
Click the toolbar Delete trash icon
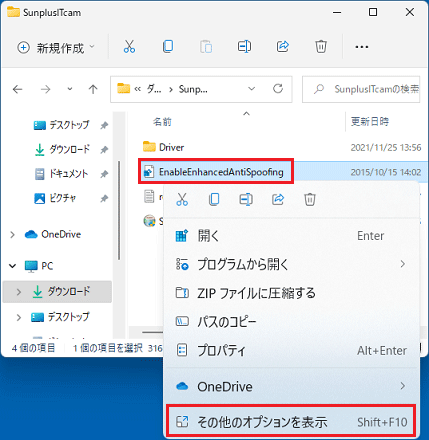pyautogui.click(x=321, y=47)
